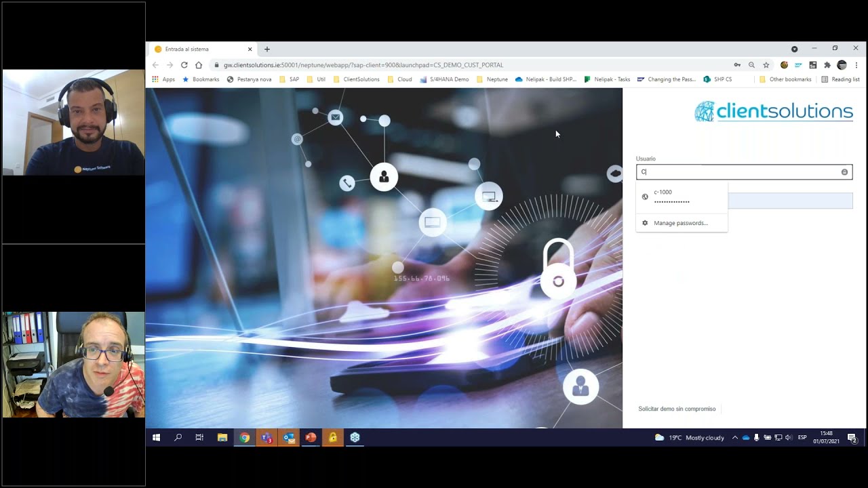This screenshot has width=868, height=488.
Task: Open the Windows Start menu
Action: tap(156, 438)
